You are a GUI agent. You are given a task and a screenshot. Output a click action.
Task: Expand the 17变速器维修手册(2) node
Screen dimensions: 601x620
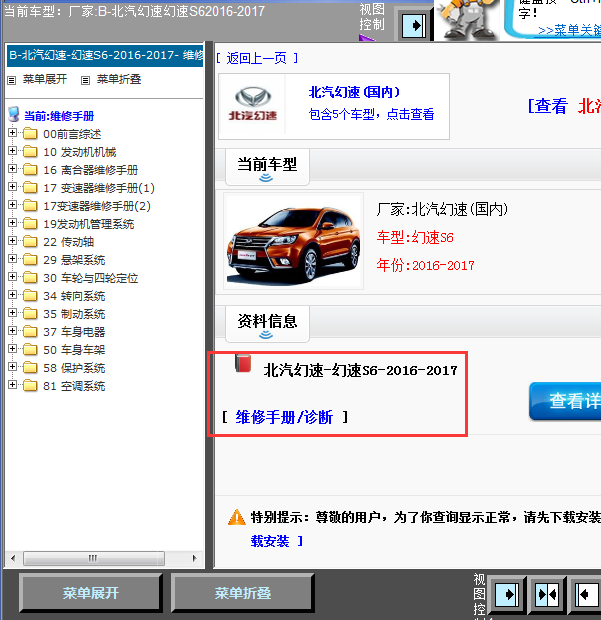pyautogui.click(x=12, y=205)
